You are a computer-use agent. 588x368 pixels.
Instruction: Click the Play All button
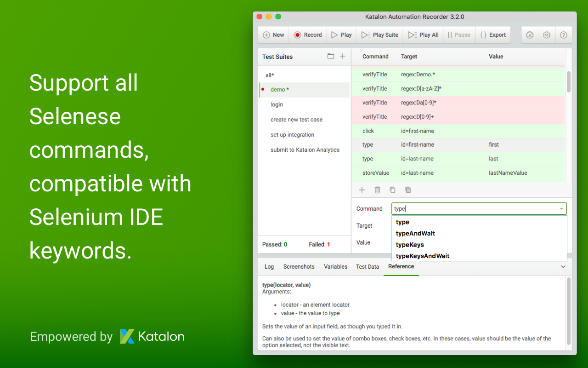coord(423,35)
